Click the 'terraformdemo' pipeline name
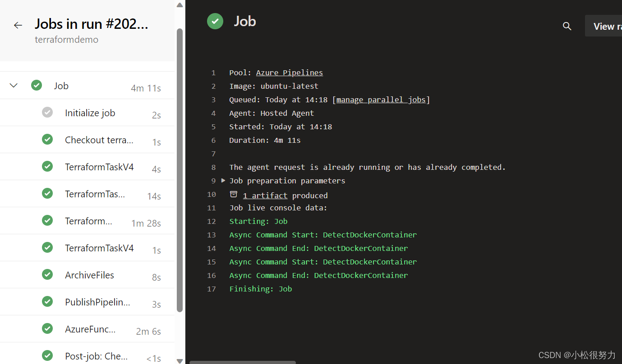 [x=67, y=40]
